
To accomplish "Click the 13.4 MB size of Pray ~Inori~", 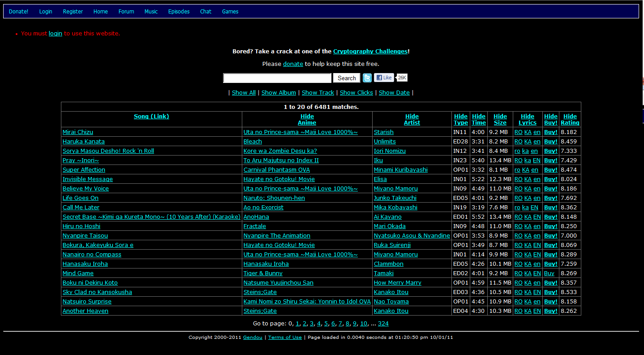I will pyautogui.click(x=500, y=160).
